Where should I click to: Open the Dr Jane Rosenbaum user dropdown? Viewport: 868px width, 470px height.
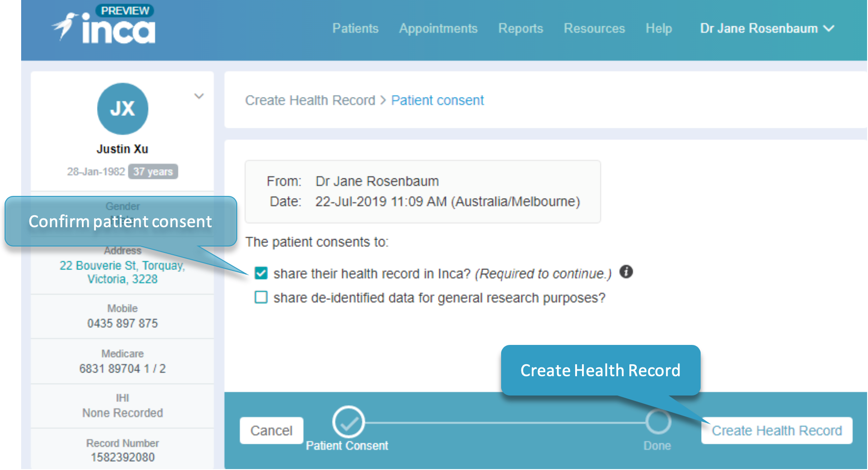[x=767, y=29]
